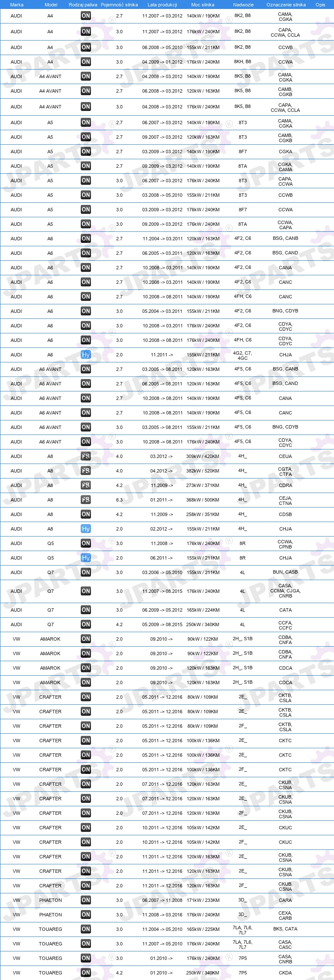Click the ON icon in the TOUAREG CASA, CNRB row
This screenshot has width=334, height=980.
click(86, 958)
